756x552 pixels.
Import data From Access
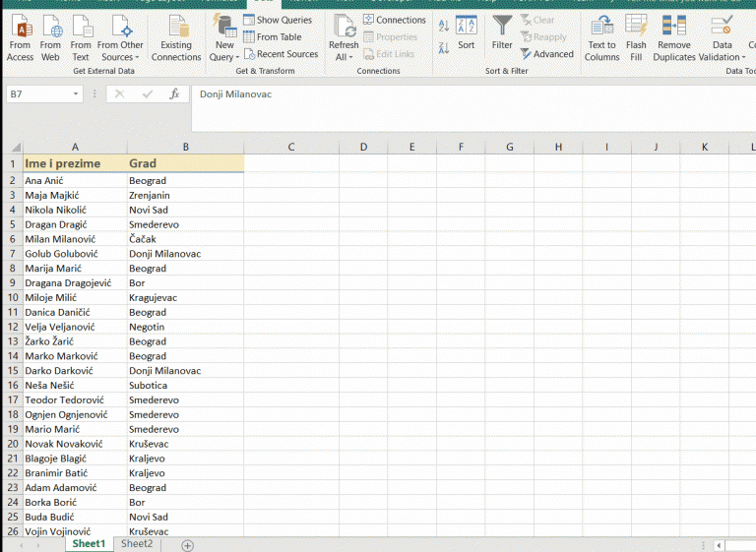point(21,38)
